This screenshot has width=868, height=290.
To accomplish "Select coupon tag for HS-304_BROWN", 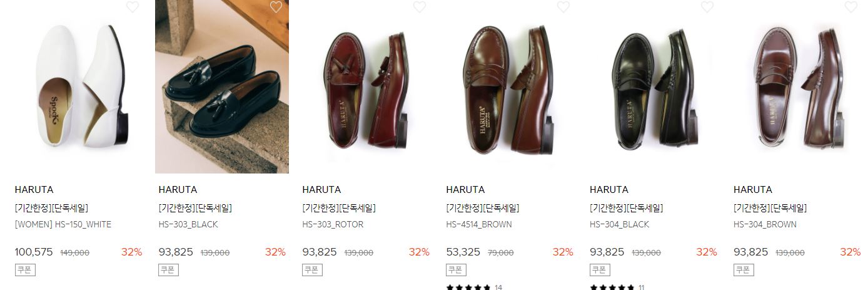I will [744, 270].
